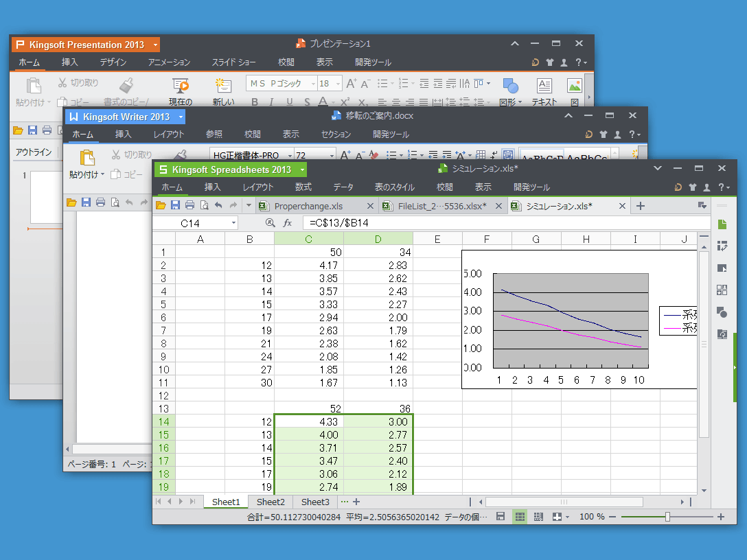Open Kingsoft Presentation 2013 application menu

tap(86, 45)
